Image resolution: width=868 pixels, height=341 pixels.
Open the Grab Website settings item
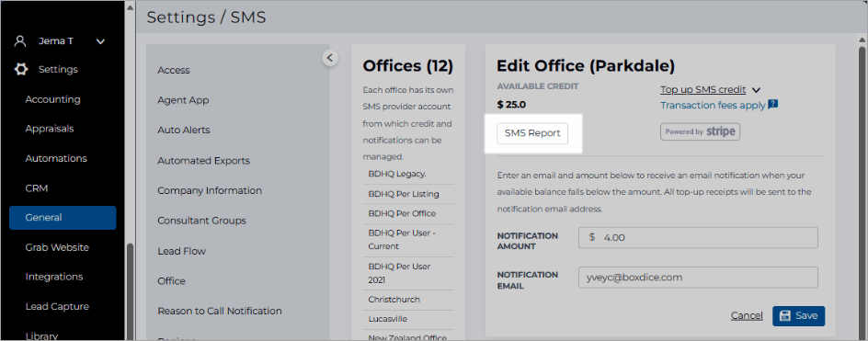click(57, 247)
